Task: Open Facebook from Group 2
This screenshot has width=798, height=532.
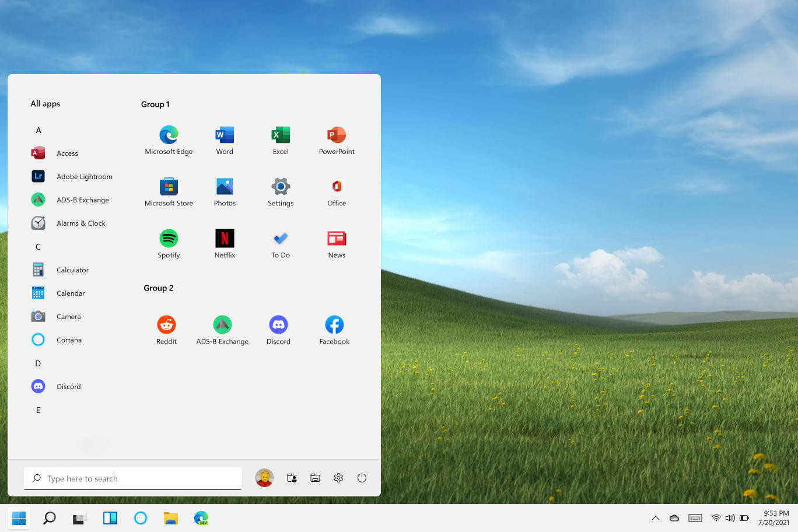Action: point(334,330)
